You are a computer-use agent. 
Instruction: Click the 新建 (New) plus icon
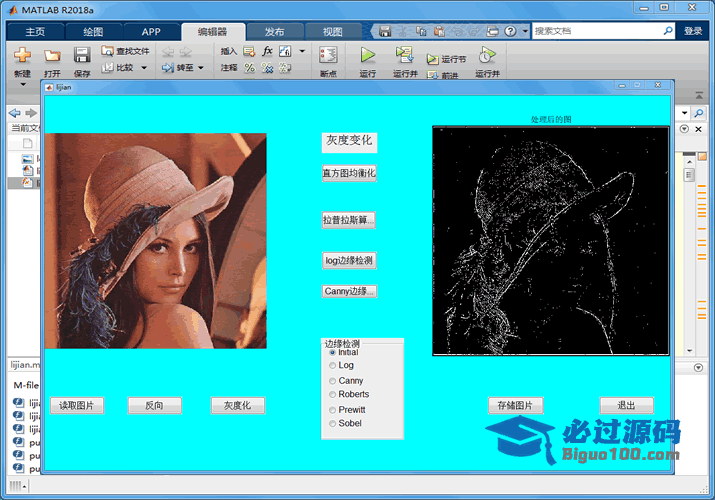point(22,55)
